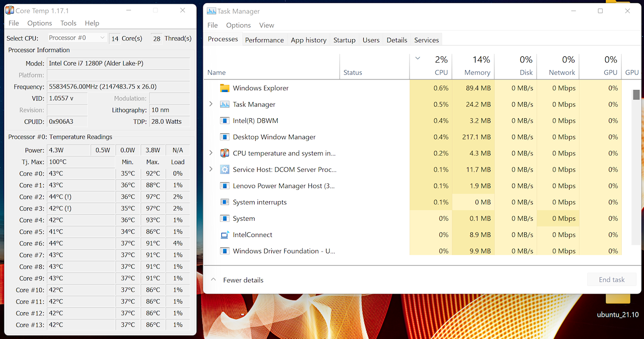Click the TDP value 28.0 Watts
Image resolution: width=644 pixels, height=339 pixels.
pos(170,121)
